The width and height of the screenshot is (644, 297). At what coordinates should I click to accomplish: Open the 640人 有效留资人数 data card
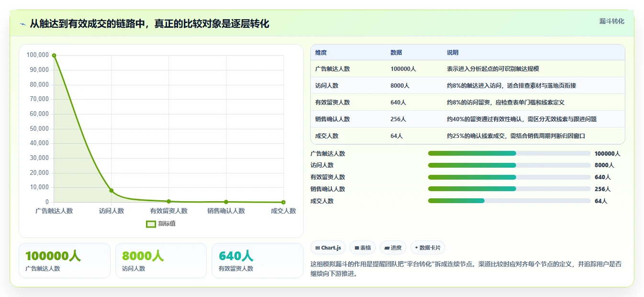click(258, 261)
